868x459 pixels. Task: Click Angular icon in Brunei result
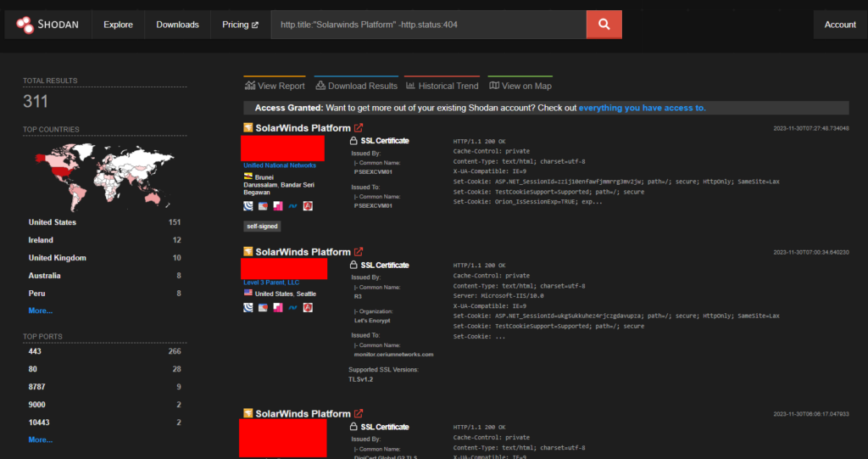click(308, 206)
